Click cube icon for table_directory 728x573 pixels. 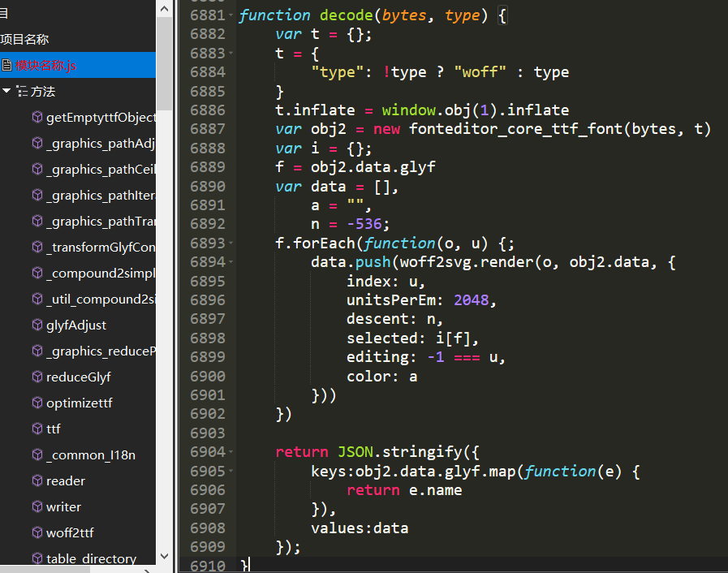click(37, 558)
